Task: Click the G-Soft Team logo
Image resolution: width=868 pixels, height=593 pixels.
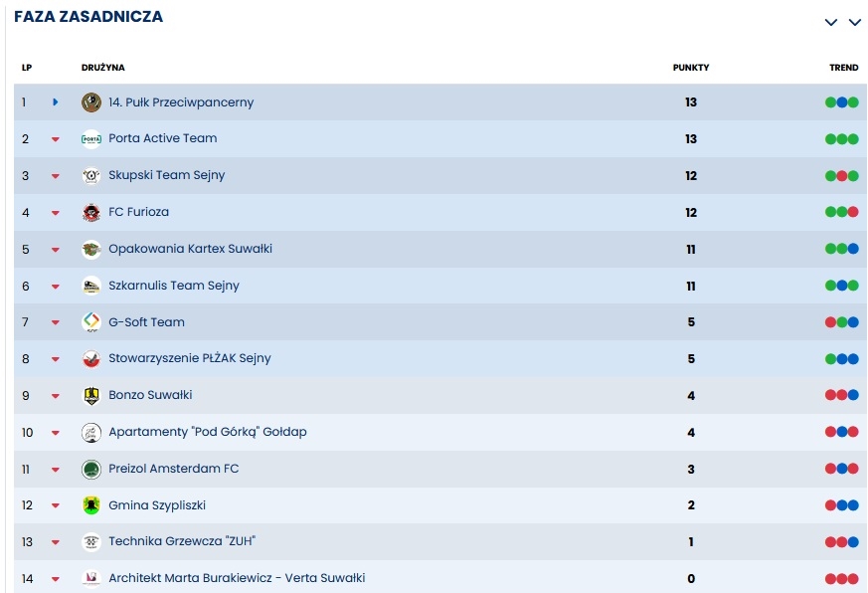Action: [91, 322]
